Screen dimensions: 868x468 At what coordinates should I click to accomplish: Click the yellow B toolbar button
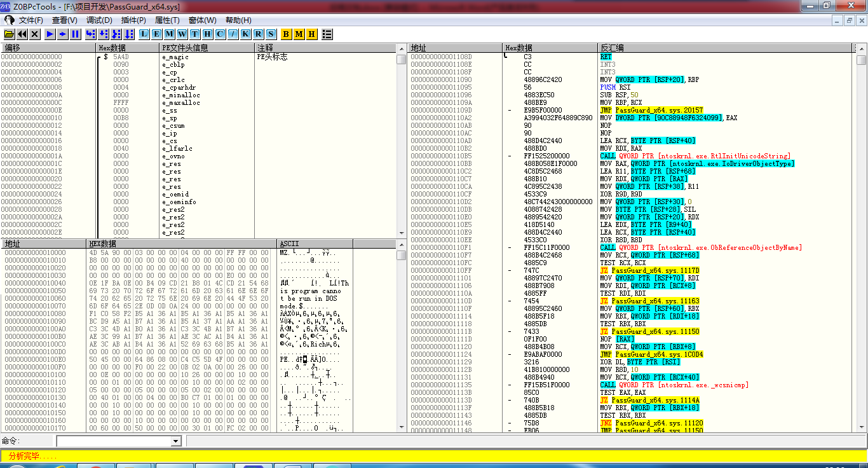[x=287, y=34]
